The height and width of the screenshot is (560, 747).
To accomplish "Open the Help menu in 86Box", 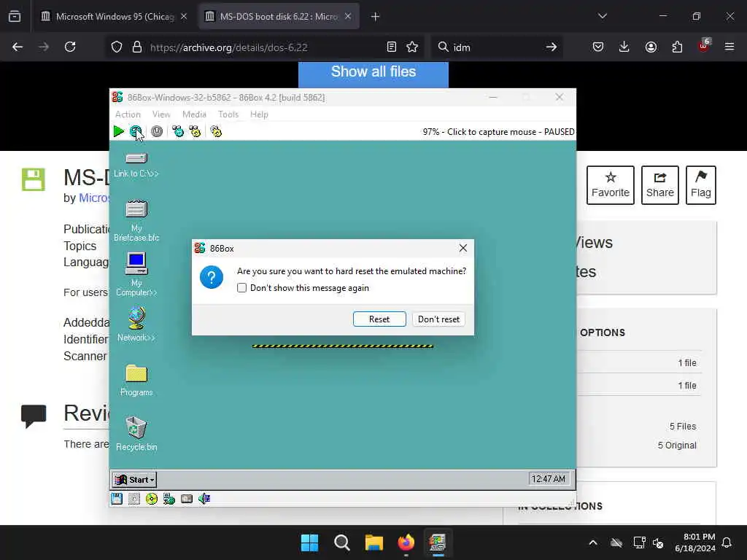I will tap(259, 114).
